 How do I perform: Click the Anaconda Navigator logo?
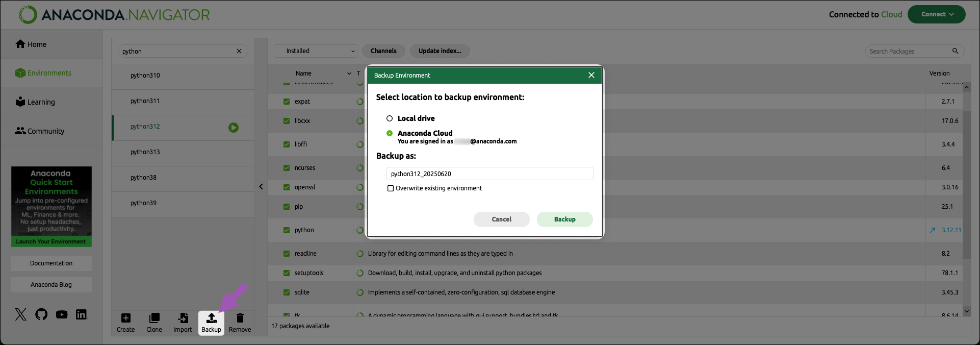coord(114,15)
